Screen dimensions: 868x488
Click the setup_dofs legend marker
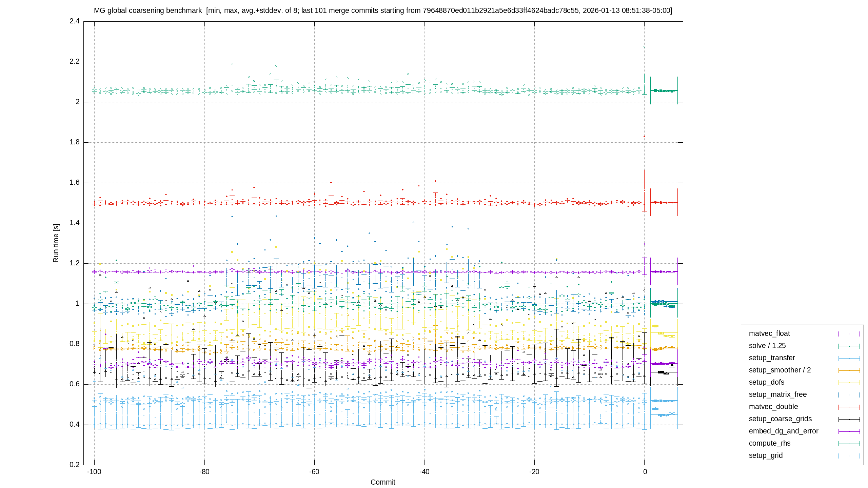click(849, 383)
